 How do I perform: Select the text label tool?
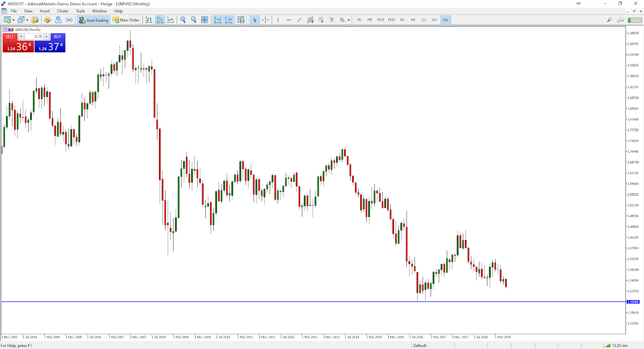[x=332, y=20]
